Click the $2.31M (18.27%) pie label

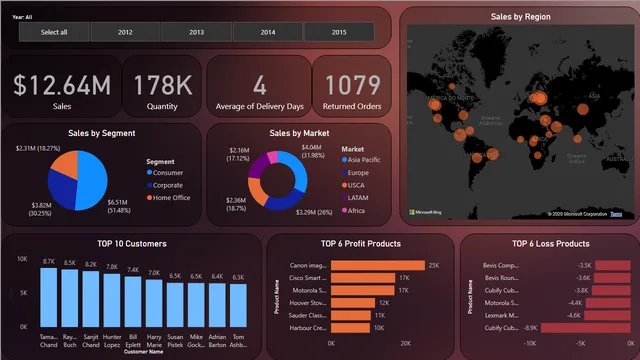coord(38,148)
